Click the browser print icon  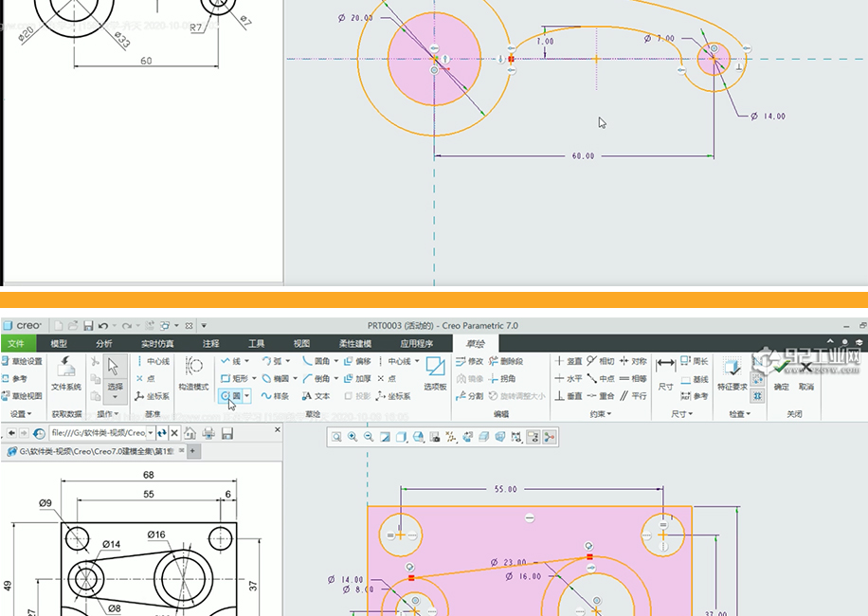pyautogui.click(x=208, y=433)
